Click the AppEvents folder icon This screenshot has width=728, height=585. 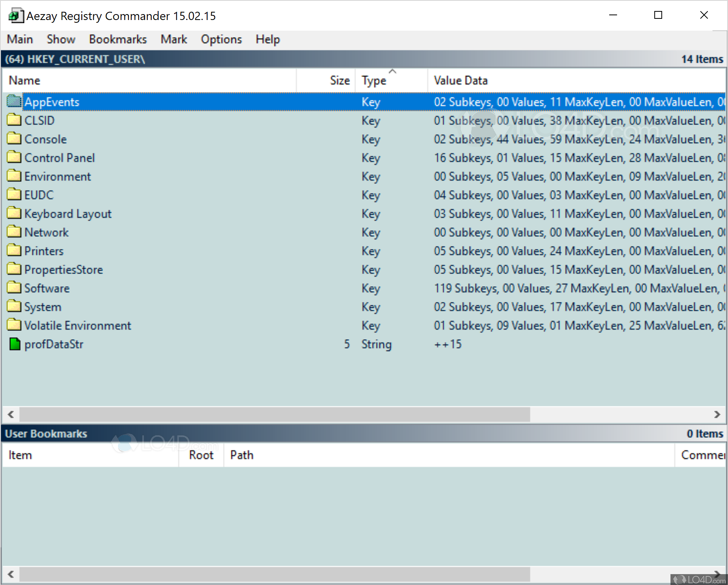(x=14, y=102)
